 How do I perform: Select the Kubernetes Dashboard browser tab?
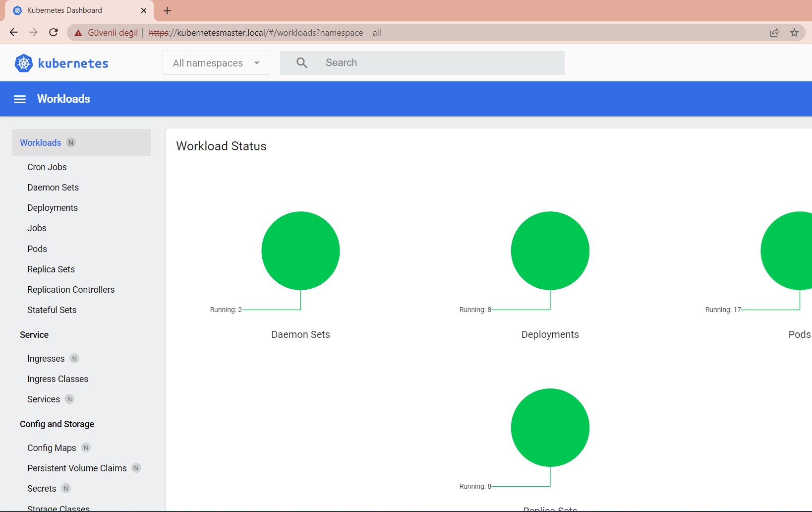click(x=79, y=10)
